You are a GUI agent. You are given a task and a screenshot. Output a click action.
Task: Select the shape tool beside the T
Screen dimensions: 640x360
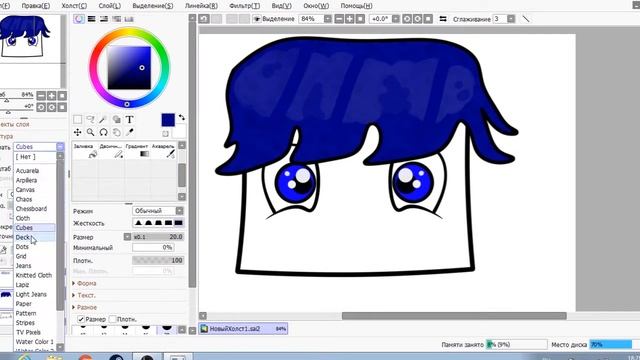116,119
